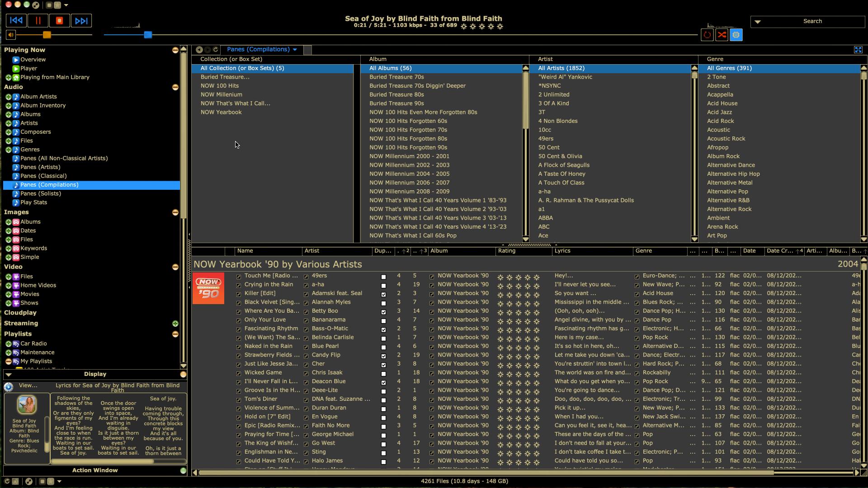Click the empty new view tab
868x488 pixels.
pos(307,50)
